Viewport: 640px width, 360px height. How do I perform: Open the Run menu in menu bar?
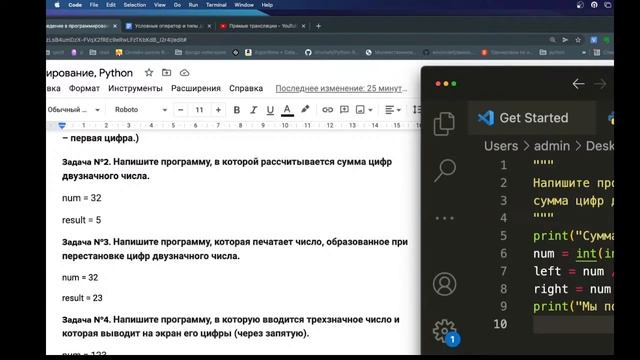coord(193,5)
